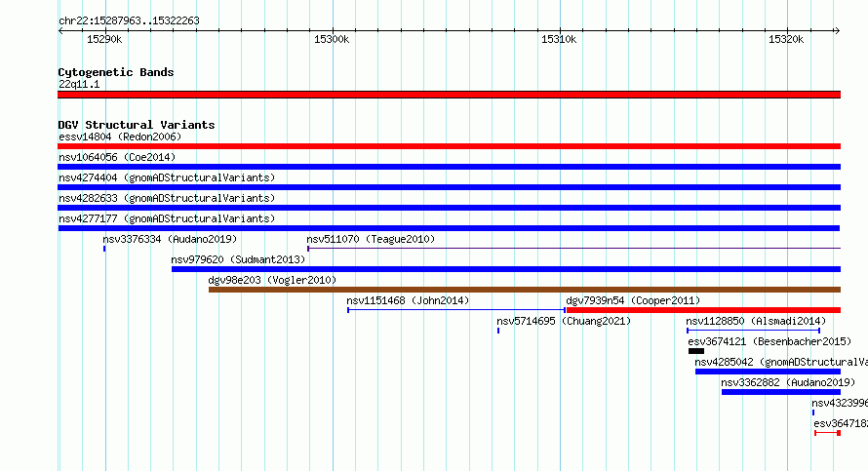Click the 22q11.1 band label
The height and width of the screenshot is (471, 868).
79,84
